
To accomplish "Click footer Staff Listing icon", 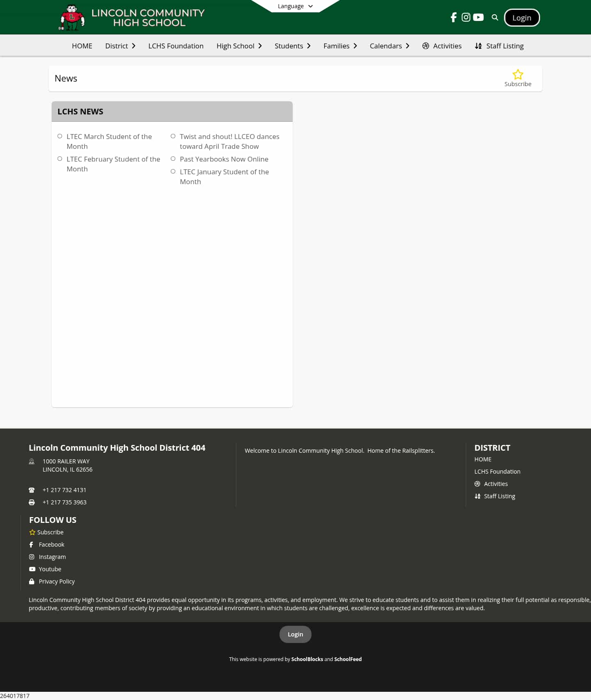I will (x=477, y=496).
